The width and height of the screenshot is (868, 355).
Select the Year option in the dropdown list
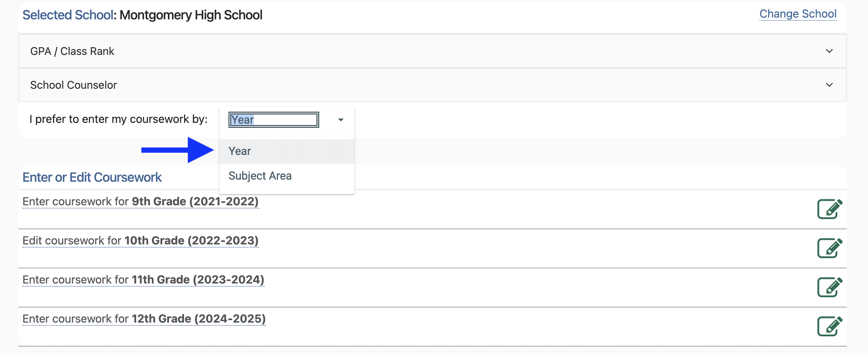click(240, 151)
